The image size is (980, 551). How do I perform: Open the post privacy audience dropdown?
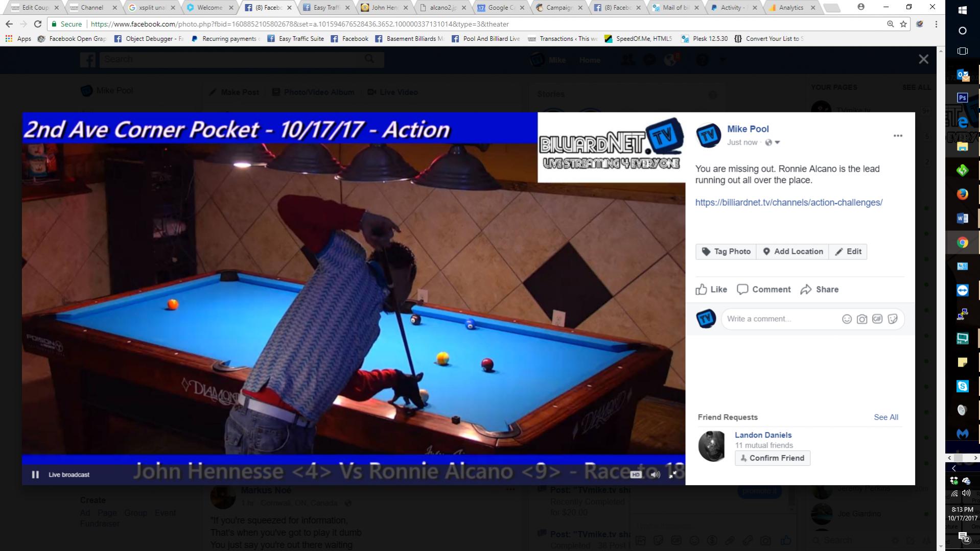pyautogui.click(x=772, y=142)
